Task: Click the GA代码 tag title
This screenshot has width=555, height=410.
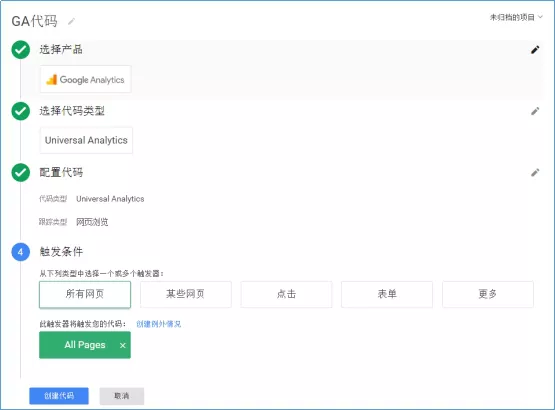Action: [34, 21]
